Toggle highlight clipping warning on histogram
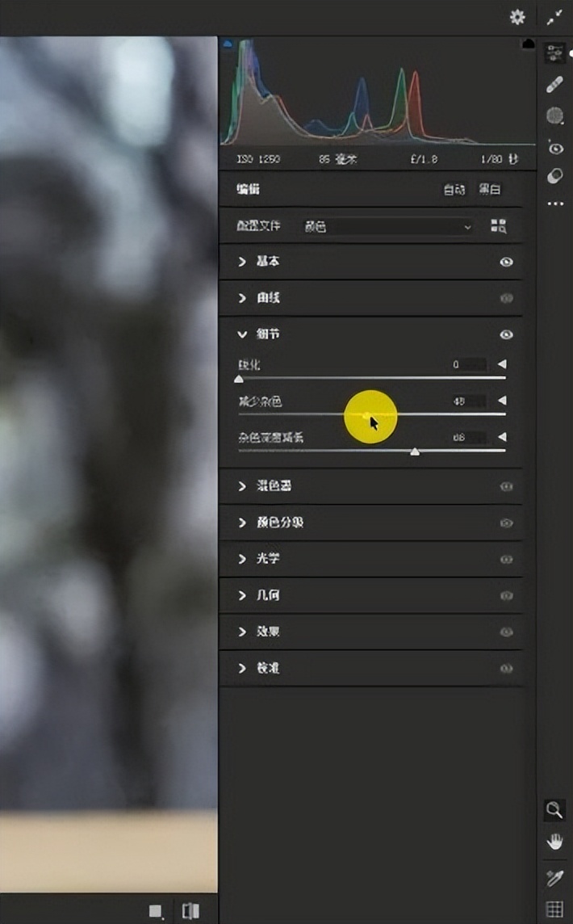The image size is (573, 924). coord(529,44)
